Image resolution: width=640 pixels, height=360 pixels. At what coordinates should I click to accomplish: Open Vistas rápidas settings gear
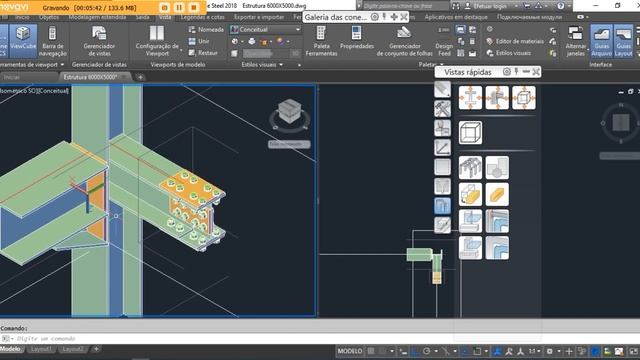coord(507,71)
